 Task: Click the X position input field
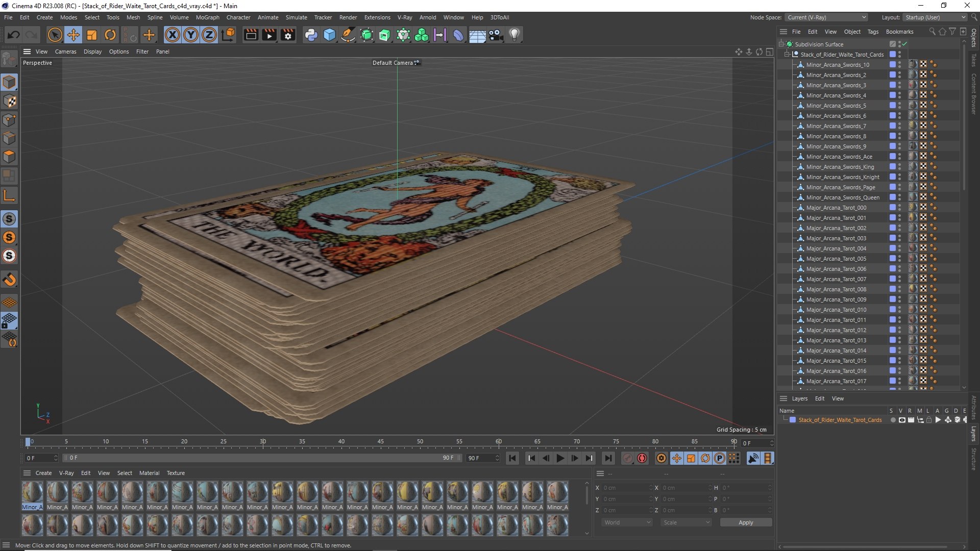[x=626, y=488]
